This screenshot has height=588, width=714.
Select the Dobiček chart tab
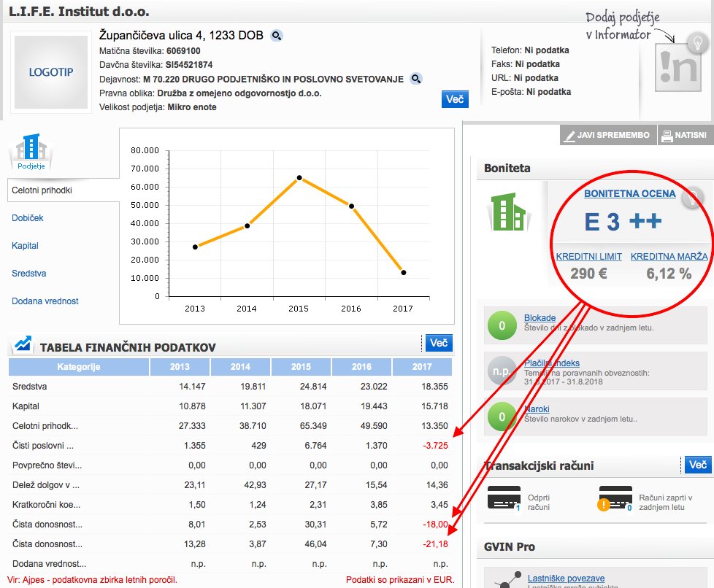tap(28, 218)
